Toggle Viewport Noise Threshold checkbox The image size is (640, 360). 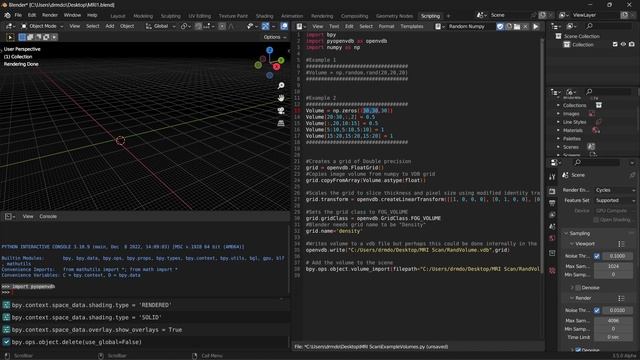coord(597,256)
